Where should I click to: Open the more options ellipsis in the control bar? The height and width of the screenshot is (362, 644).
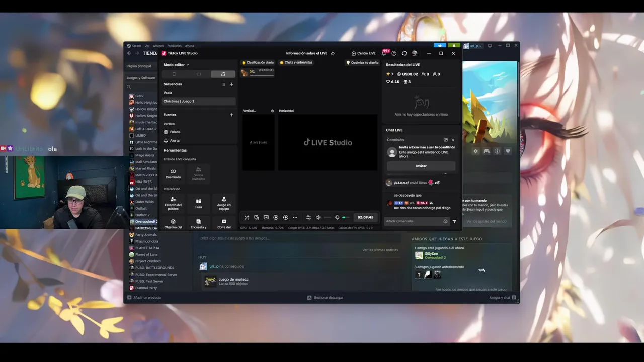pyautogui.click(x=295, y=217)
